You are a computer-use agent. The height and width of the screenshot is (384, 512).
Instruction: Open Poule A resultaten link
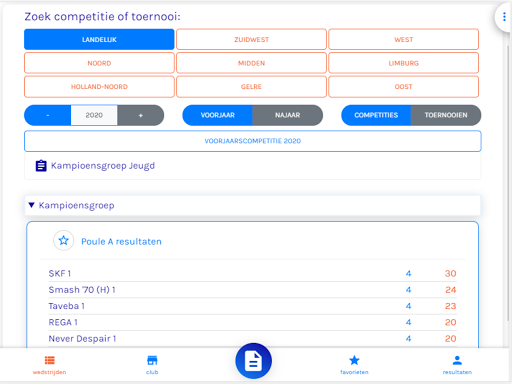coord(121,241)
